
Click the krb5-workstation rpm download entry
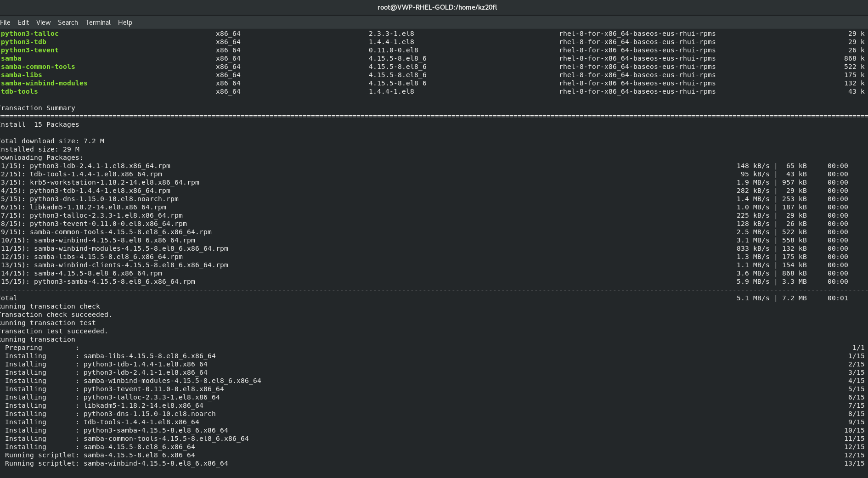coord(114,182)
